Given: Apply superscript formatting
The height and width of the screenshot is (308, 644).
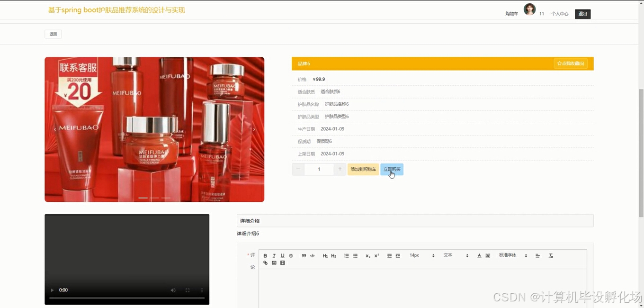Looking at the screenshot, I should click(x=376, y=256).
